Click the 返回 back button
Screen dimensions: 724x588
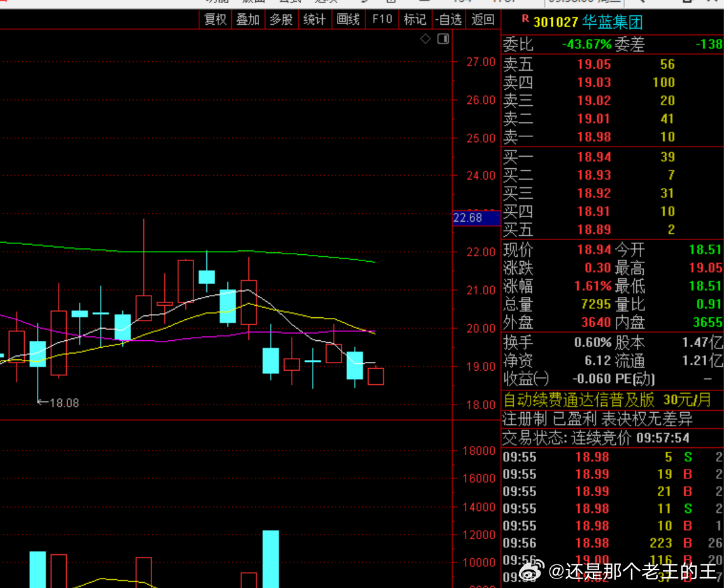coord(483,19)
